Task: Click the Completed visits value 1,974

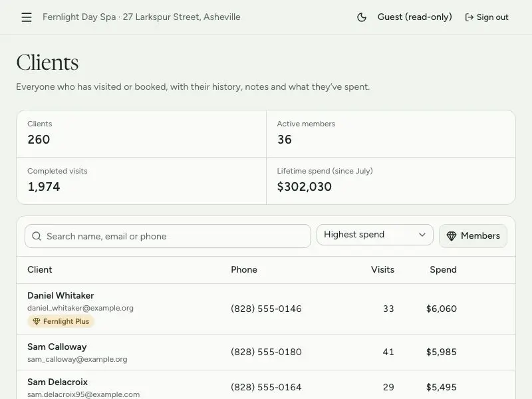Action: 44,187
